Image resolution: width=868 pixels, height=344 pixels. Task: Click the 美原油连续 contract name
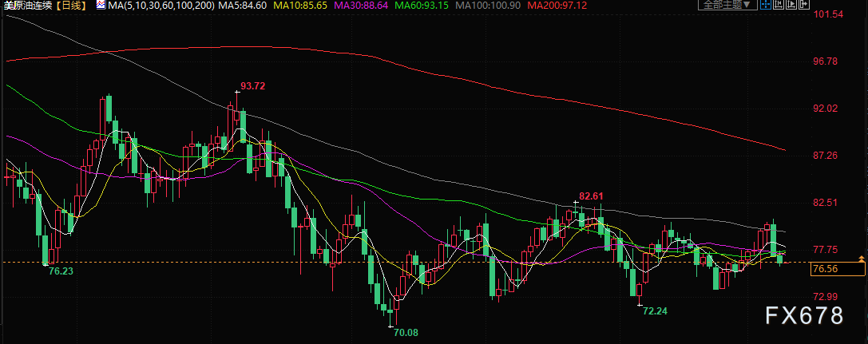click(x=30, y=5)
